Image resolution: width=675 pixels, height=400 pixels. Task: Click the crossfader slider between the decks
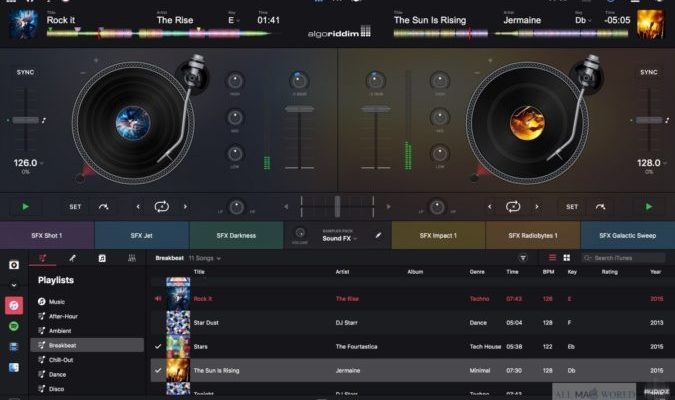337,207
